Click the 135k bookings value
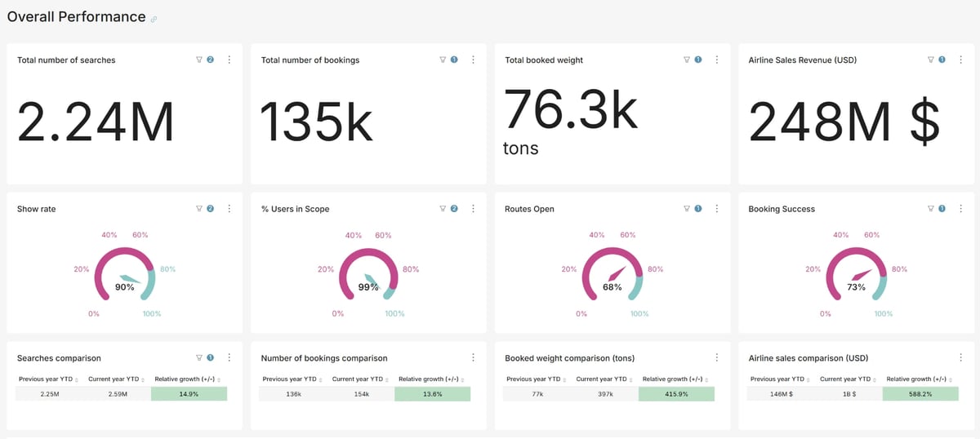Screen dimensions: 980x439 pos(317,122)
